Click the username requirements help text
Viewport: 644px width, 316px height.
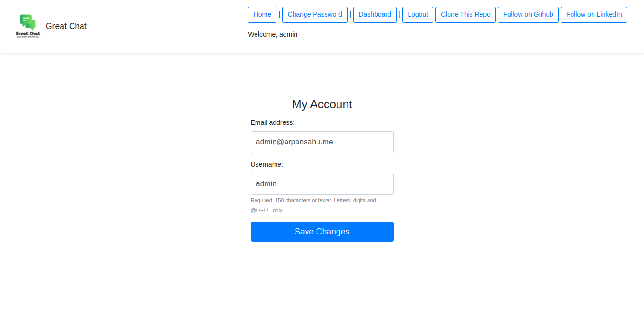[x=313, y=205]
